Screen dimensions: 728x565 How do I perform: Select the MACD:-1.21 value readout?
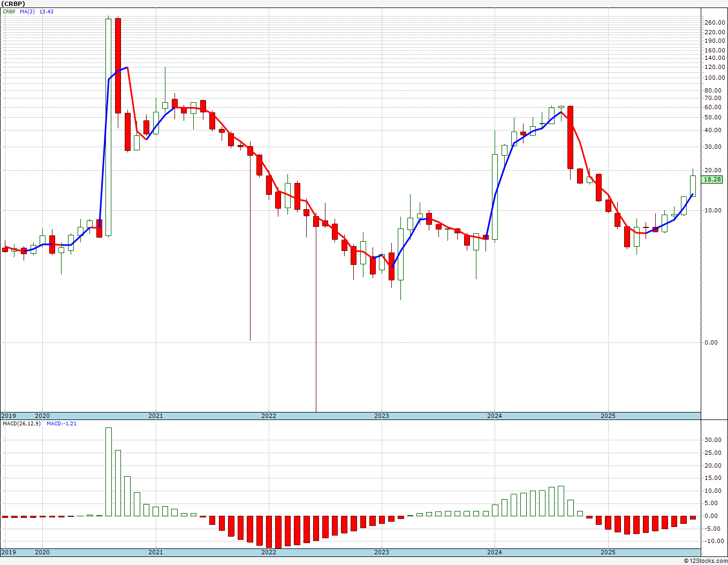pyautogui.click(x=62, y=424)
